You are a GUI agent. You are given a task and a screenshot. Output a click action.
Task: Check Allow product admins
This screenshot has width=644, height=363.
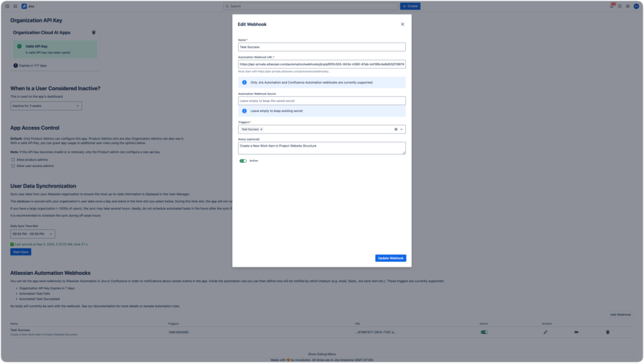tap(13, 159)
